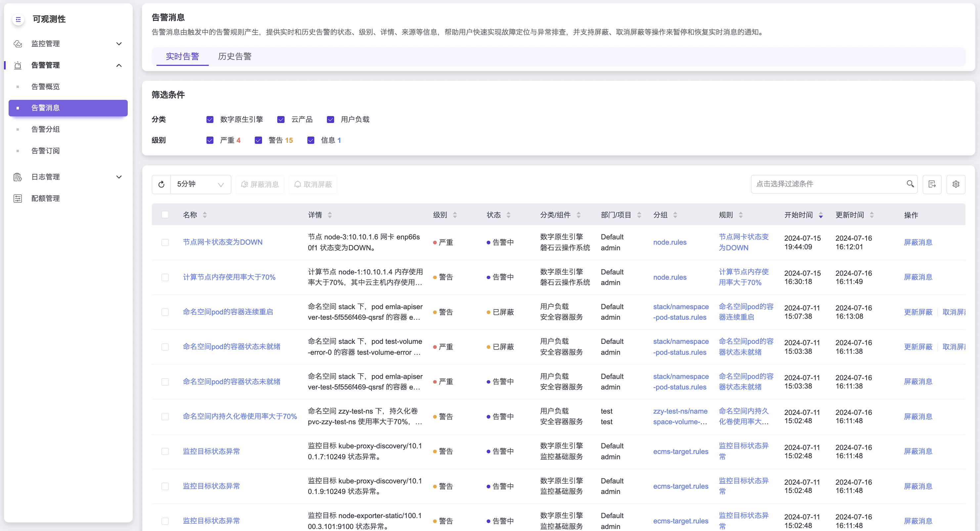Click the sidebar collapse menu icon
Viewport: 980px width, 531px height.
coord(18,20)
